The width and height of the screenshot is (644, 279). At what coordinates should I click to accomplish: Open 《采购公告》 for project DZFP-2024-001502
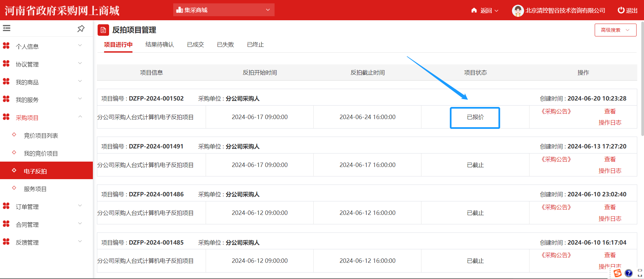(556, 111)
